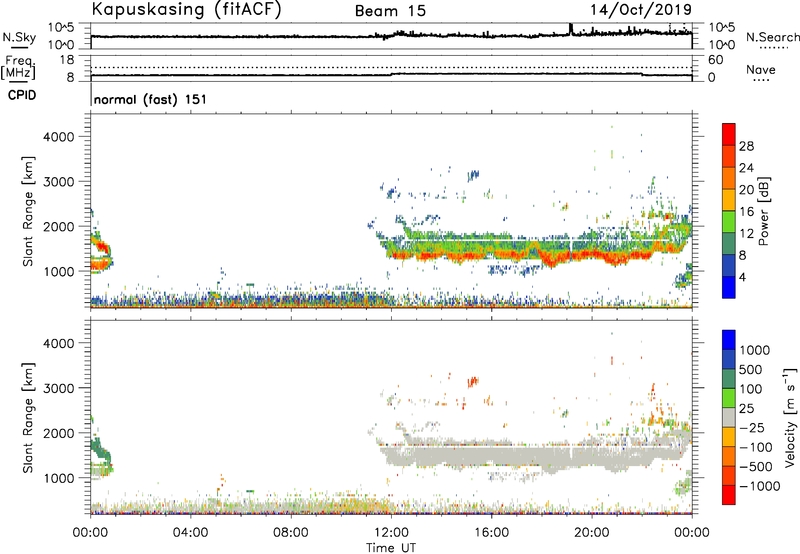Click the 'N.Sky' legend label
The width and height of the screenshot is (800, 554).
19,37
